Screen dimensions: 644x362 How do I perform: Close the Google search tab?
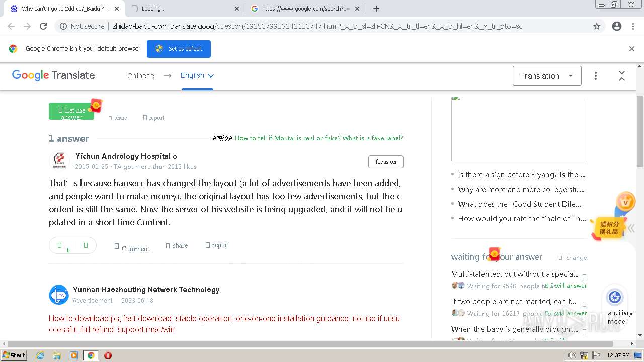click(357, 9)
